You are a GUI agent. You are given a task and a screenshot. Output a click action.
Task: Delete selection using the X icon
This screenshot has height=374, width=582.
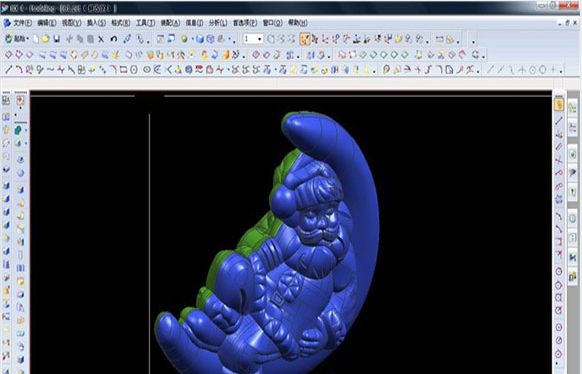[101, 39]
